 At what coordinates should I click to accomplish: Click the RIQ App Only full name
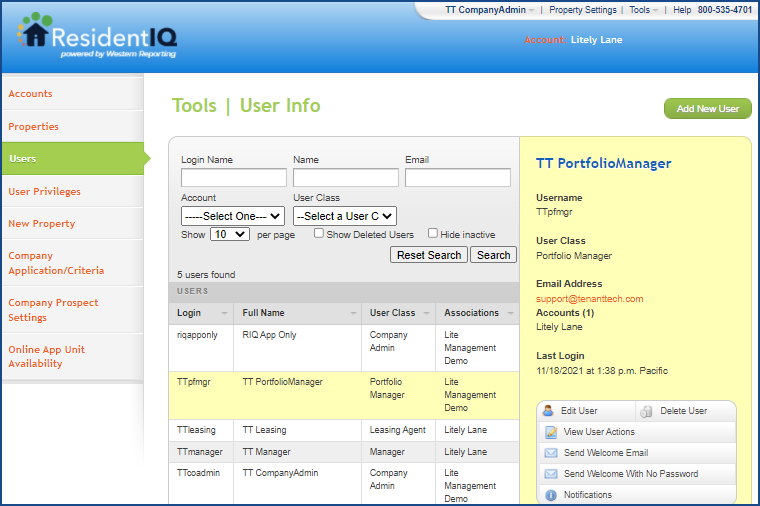pos(269,335)
